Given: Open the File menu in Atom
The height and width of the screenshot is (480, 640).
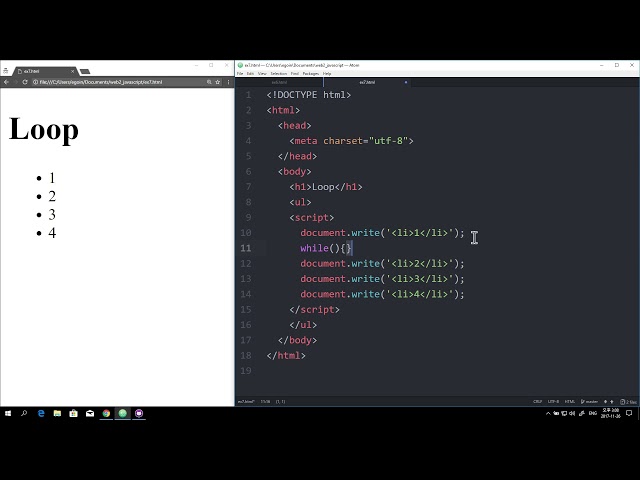Looking at the screenshot, I should click(x=240, y=73).
